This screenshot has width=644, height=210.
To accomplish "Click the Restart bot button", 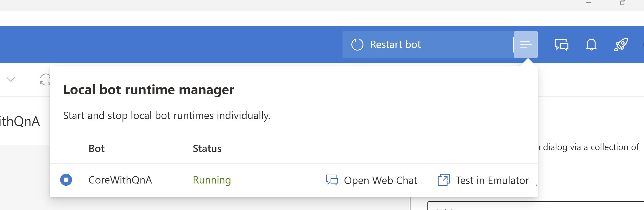I will (395, 44).
